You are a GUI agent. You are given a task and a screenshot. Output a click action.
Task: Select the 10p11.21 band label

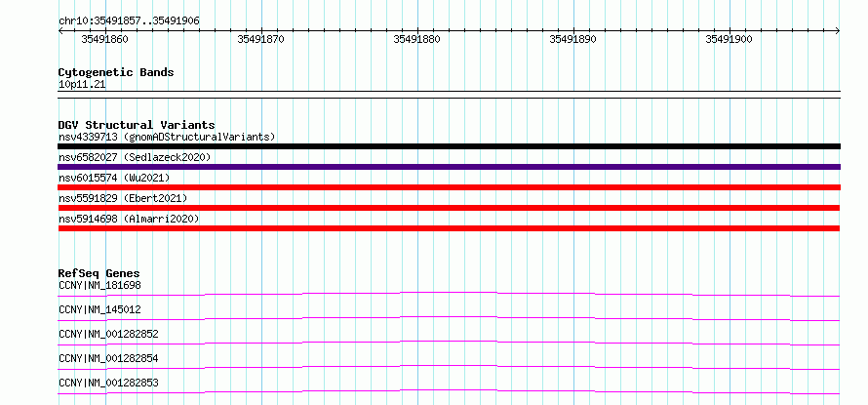(x=82, y=85)
